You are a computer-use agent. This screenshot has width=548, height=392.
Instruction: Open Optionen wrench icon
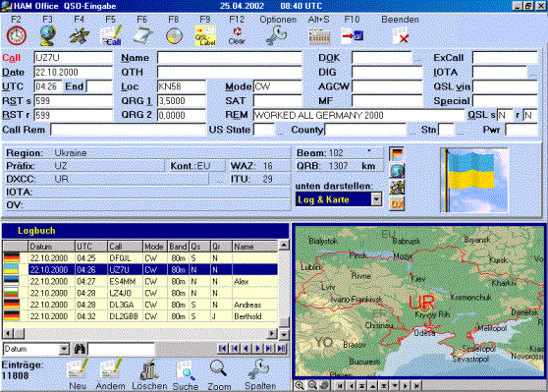276,36
